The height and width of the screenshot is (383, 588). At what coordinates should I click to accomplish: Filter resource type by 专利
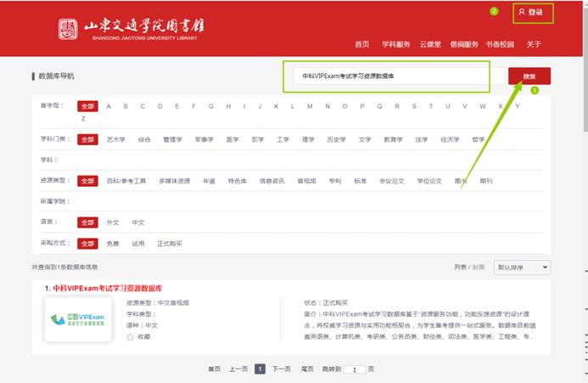click(x=335, y=181)
